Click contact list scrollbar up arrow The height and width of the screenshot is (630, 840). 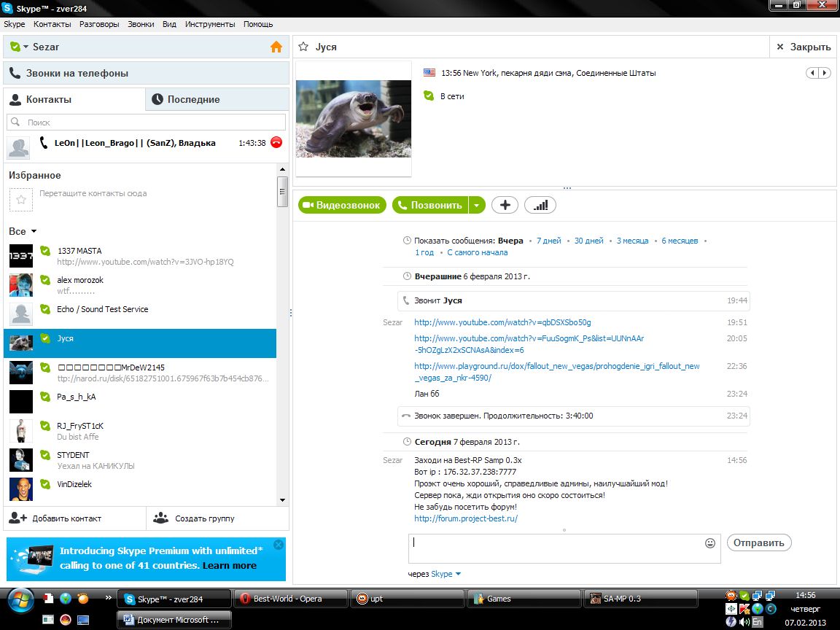(x=282, y=169)
